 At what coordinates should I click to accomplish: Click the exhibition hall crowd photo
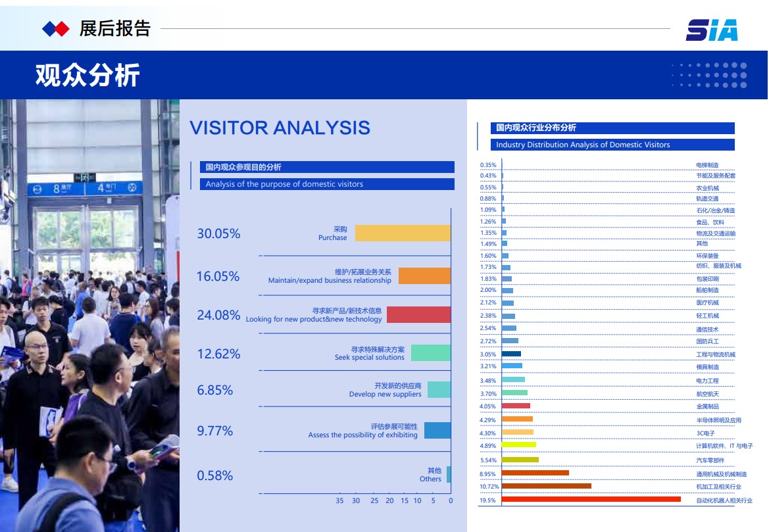coord(89,316)
